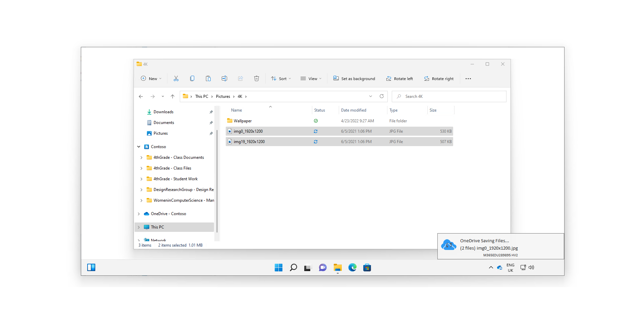This screenshot has height=325, width=644.
Task: Click Pictures in the address breadcrumb
Action: coord(223,96)
